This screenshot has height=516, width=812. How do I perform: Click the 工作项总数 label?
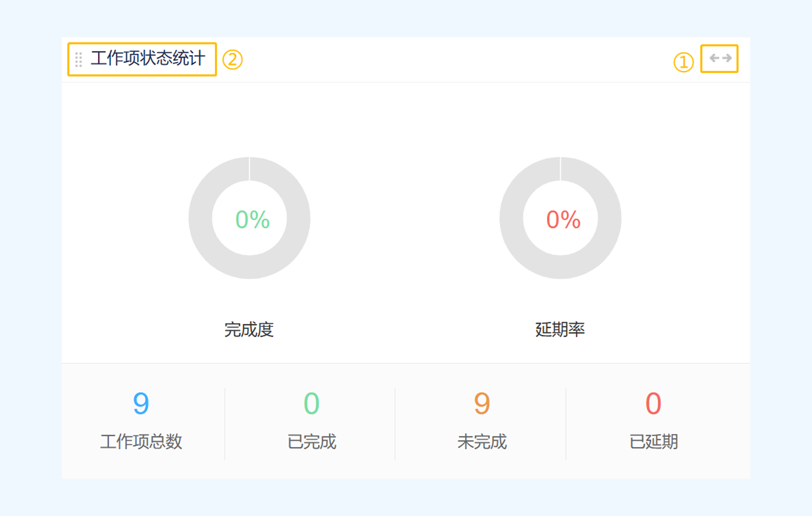tap(141, 441)
